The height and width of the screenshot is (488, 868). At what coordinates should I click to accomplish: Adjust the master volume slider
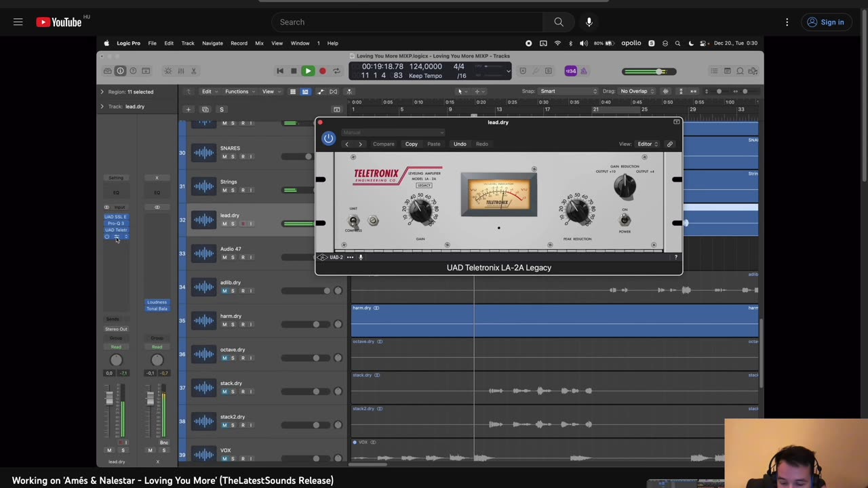point(649,71)
